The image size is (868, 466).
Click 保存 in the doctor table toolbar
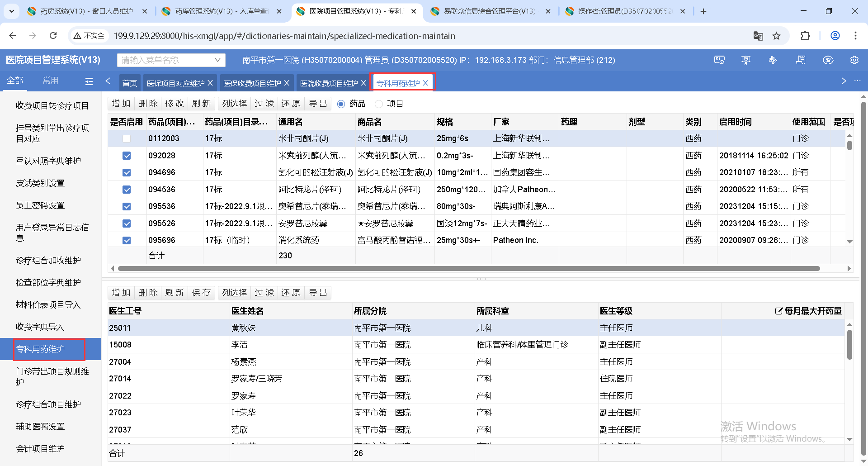[x=201, y=293]
